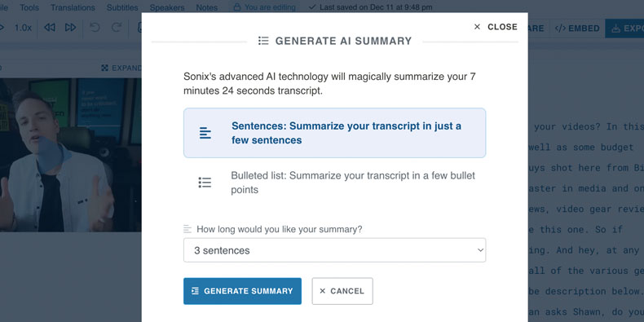
Task: Expand the video player panel
Action: coord(121,68)
